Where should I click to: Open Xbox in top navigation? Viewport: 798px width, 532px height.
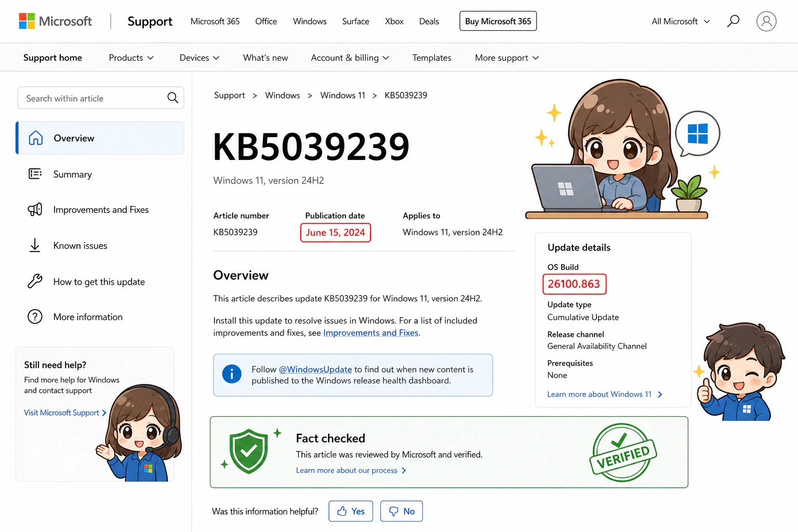(394, 21)
